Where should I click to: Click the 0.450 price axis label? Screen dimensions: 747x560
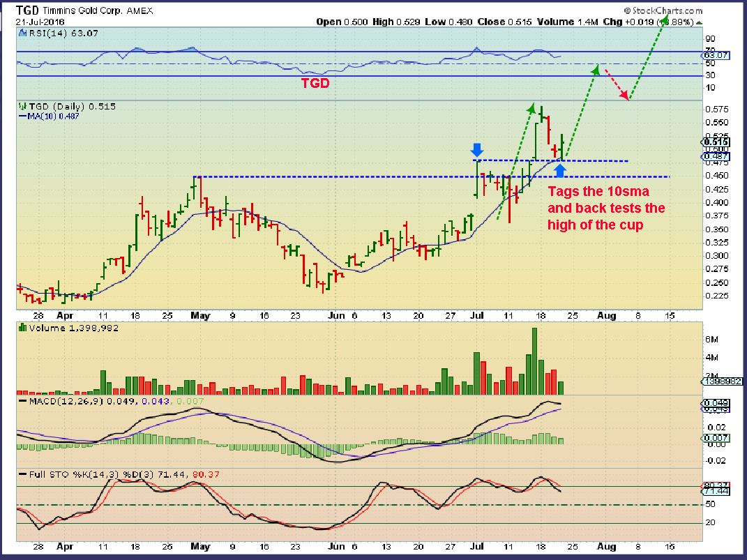point(716,176)
